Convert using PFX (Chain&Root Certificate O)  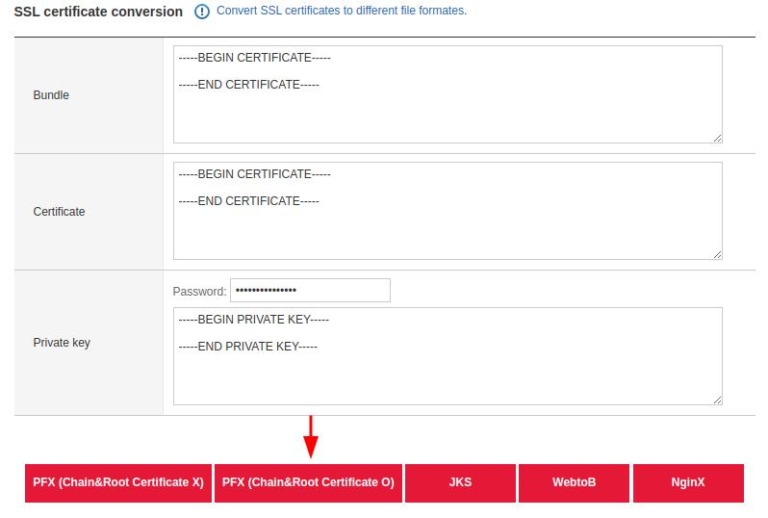point(308,482)
